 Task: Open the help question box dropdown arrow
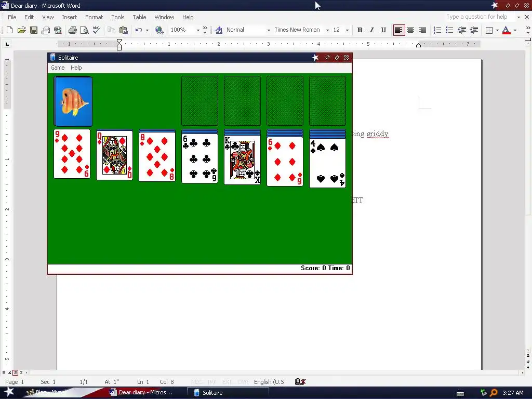click(518, 17)
